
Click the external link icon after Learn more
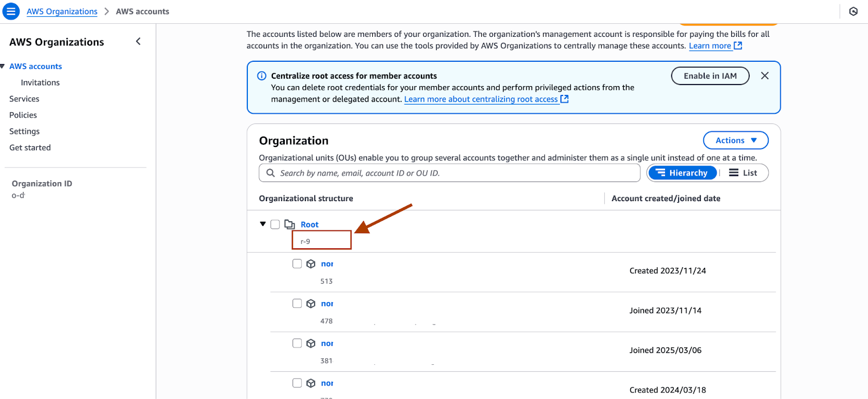(x=738, y=46)
